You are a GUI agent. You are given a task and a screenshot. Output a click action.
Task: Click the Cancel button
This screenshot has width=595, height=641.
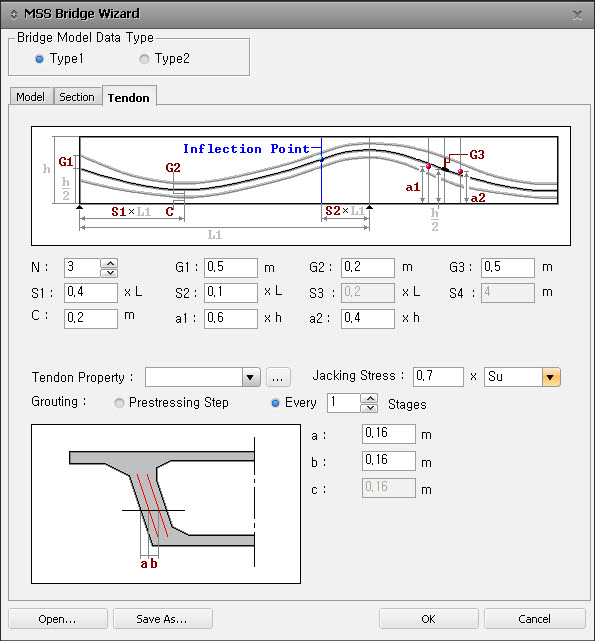tap(534, 619)
